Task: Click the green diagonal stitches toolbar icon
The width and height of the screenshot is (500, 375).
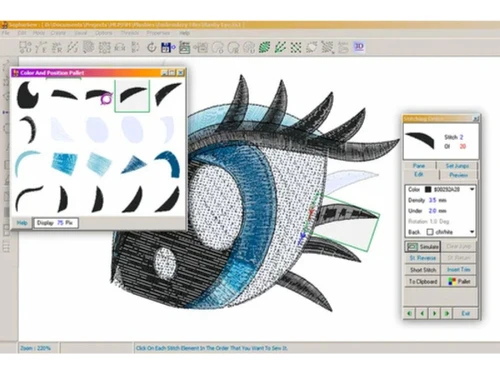Action: 280,47
